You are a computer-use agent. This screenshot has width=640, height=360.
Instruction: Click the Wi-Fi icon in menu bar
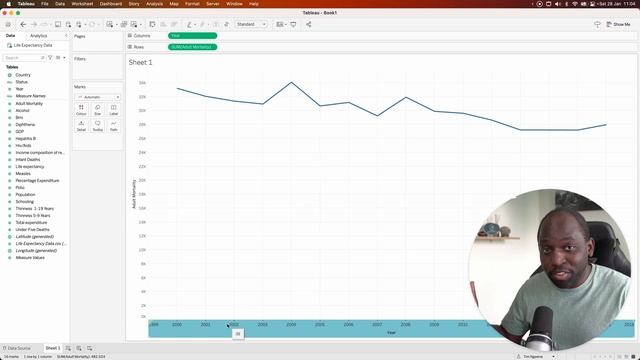pos(575,4)
